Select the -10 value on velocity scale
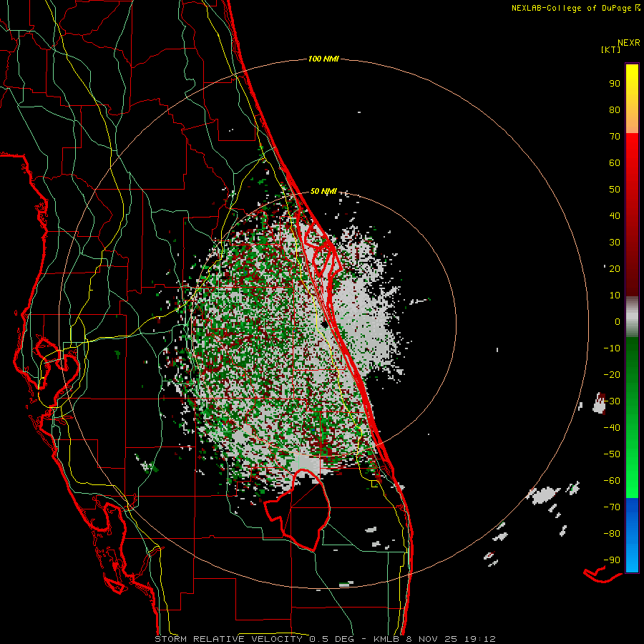The image size is (644, 644). [612, 348]
